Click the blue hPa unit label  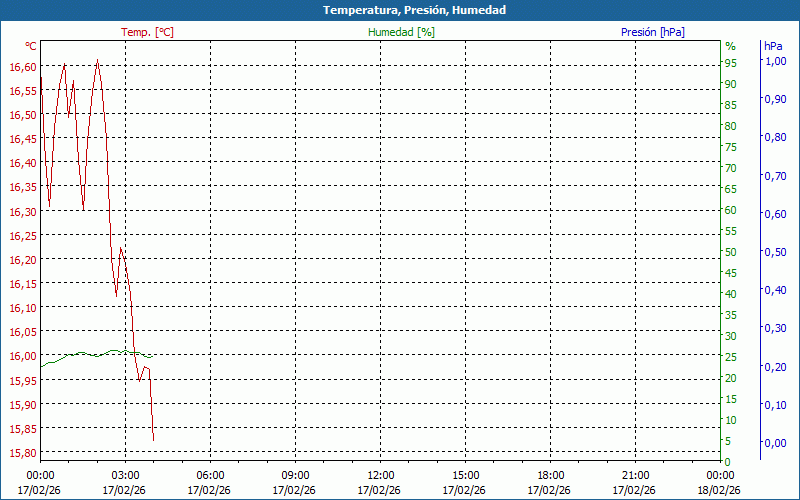(772, 46)
